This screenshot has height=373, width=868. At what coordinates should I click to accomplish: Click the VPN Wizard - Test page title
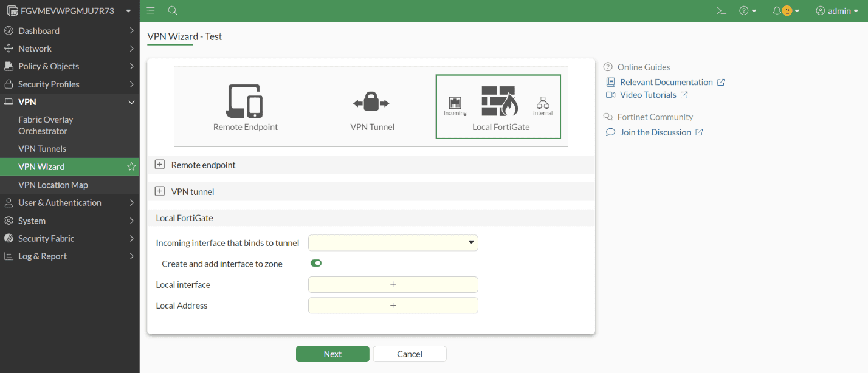[185, 36]
